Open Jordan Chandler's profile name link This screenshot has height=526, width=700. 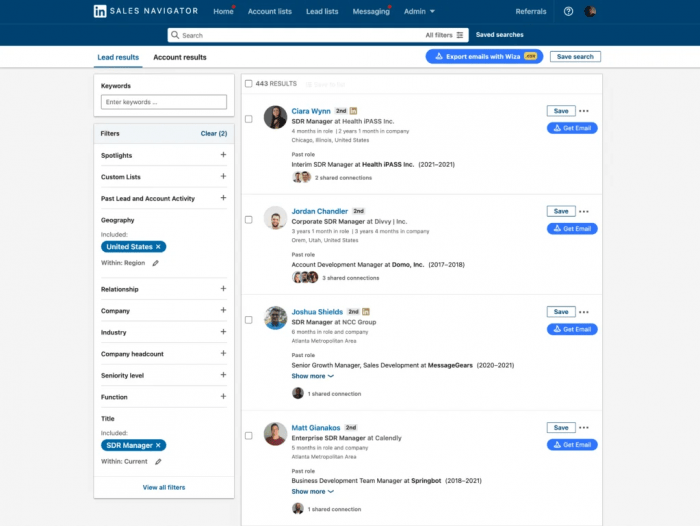pyautogui.click(x=320, y=211)
